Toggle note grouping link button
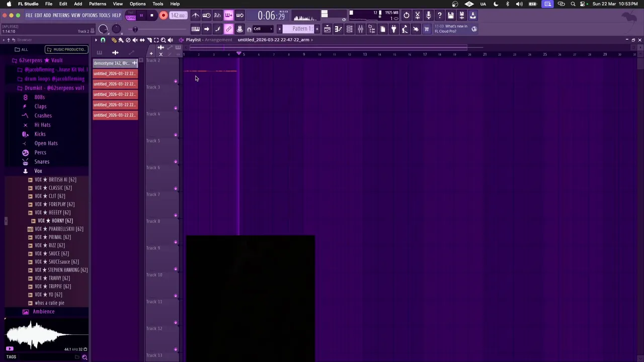The image size is (644, 362). (x=228, y=29)
